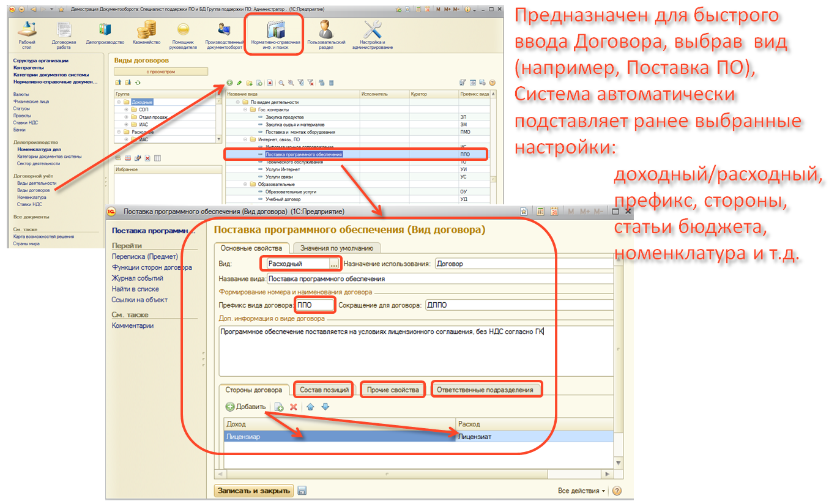Open help question mark icon in dialog footer

pyautogui.click(x=617, y=491)
